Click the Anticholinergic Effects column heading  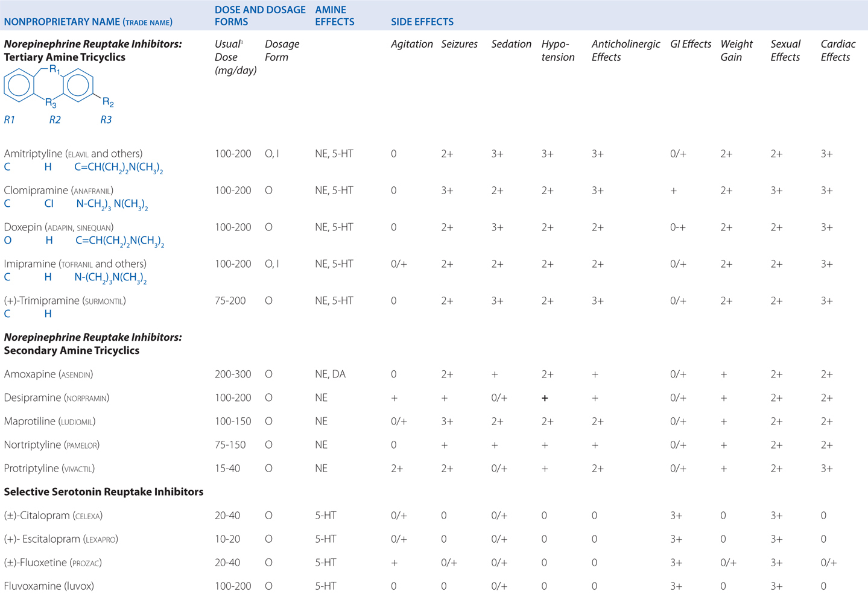point(626,51)
